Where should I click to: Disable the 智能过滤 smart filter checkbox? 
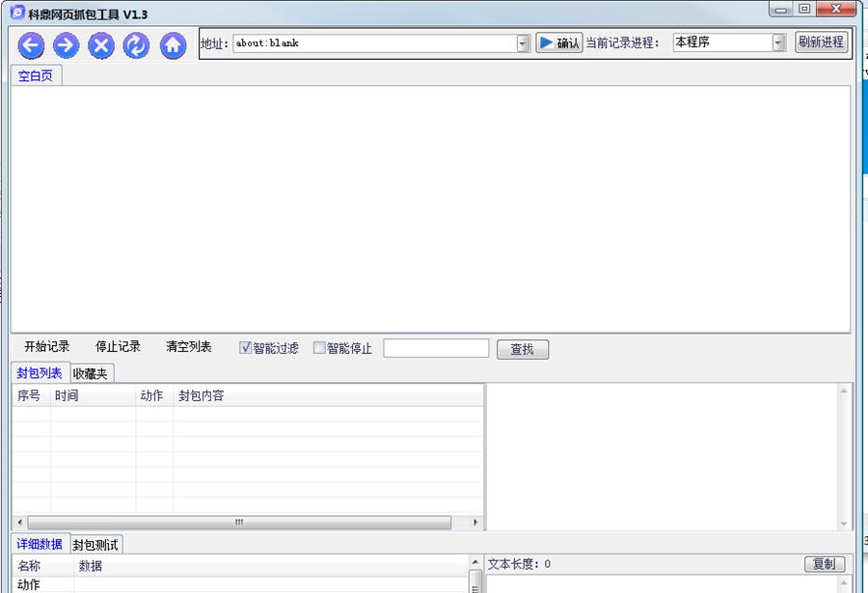[x=245, y=348]
